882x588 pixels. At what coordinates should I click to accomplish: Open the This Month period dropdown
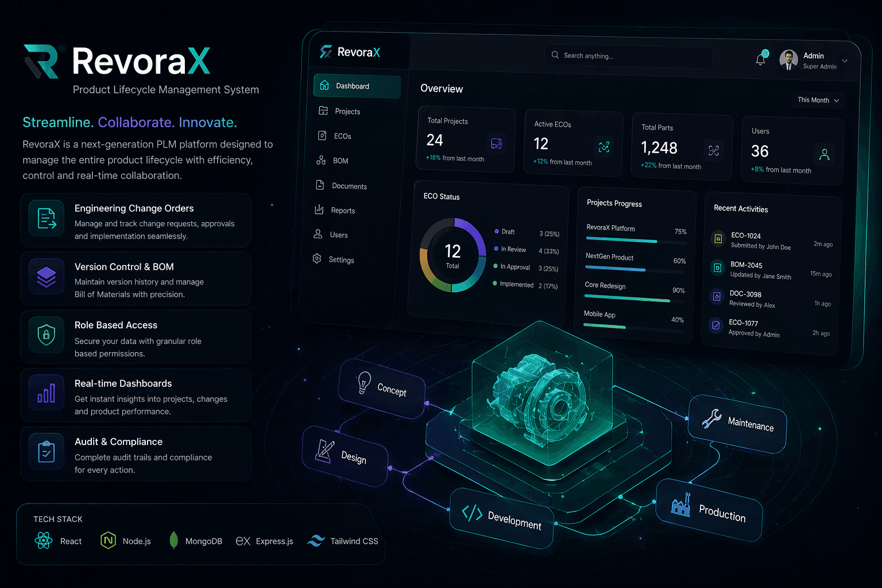(x=818, y=100)
